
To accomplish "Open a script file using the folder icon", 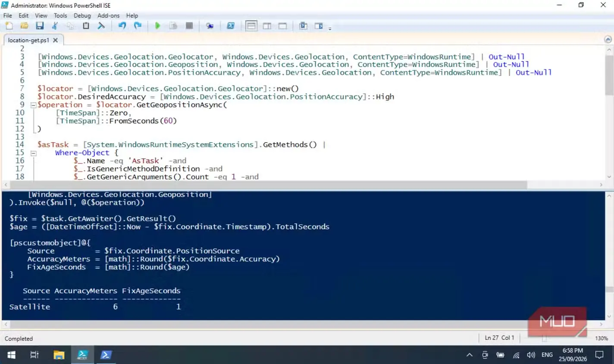I will (x=25, y=26).
